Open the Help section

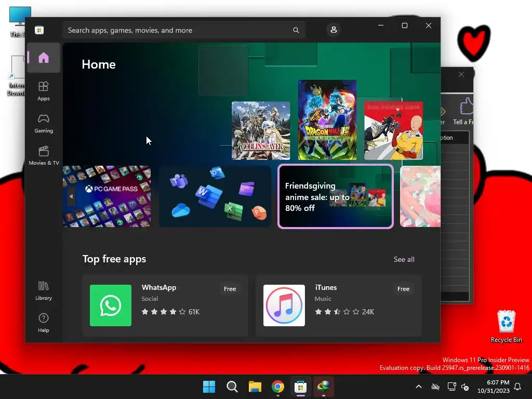point(44,323)
